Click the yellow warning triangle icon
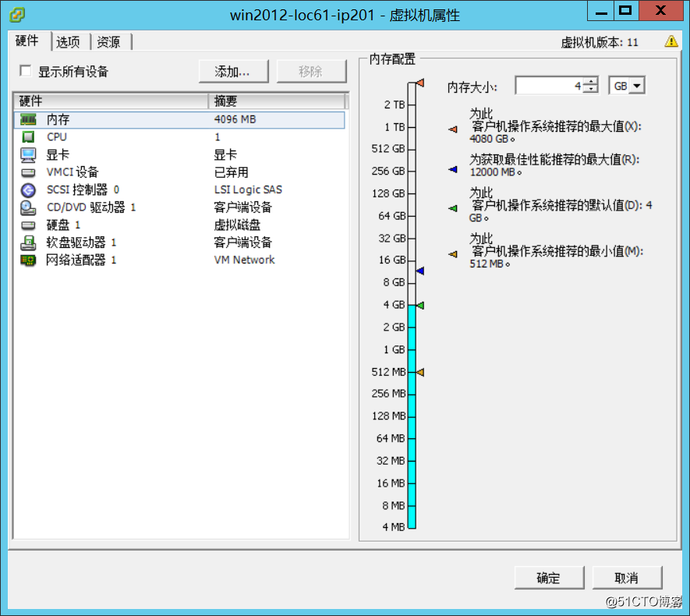Screen dimensions: 690x616 [x=671, y=41]
